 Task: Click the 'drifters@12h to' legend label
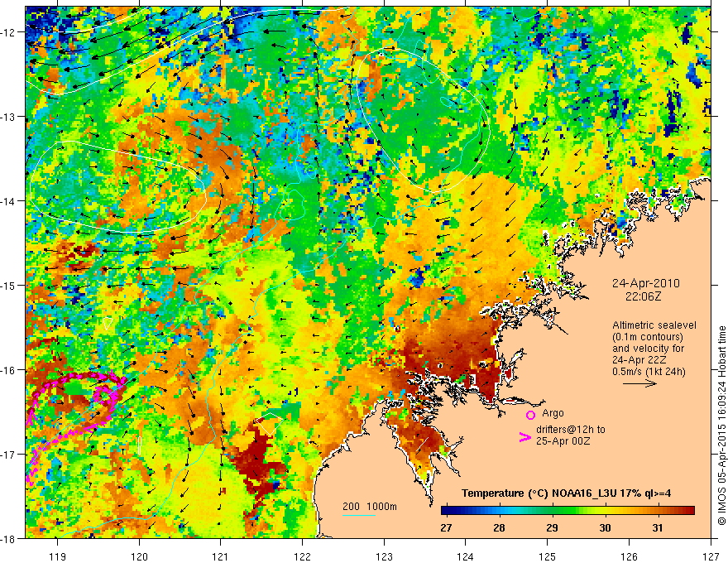tap(571, 430)
